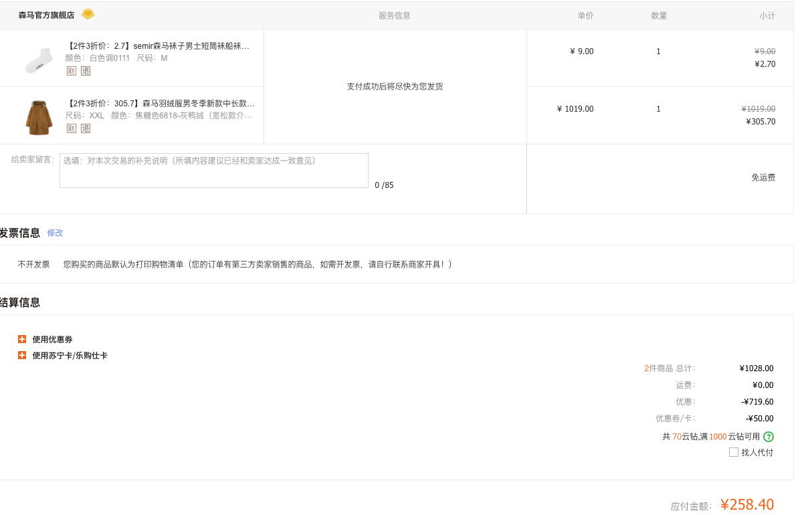The height and width of the screenshot is (515, 812).
Task: Click the 0 /85 character counter
Action: (384, 185)
